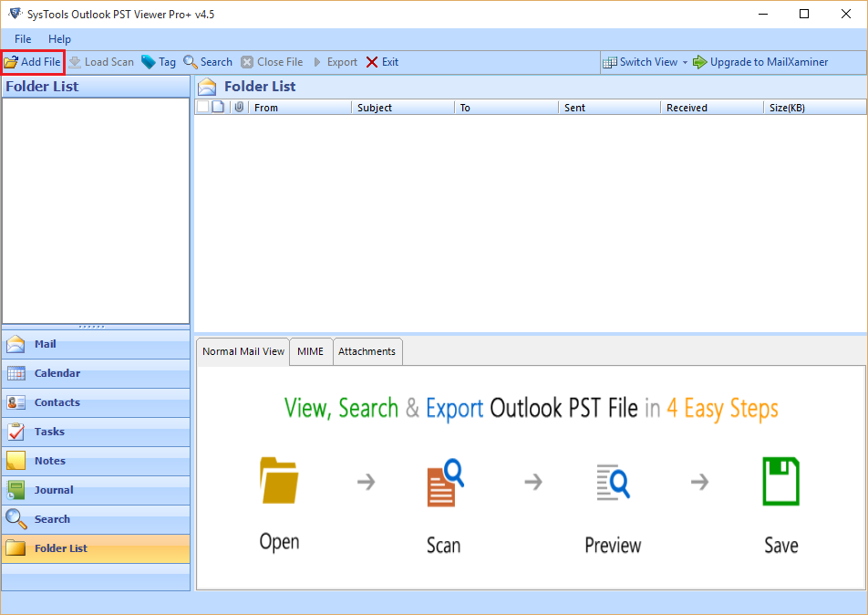Minimize the PST Viewer window
Image resolution: width=868 pixels, height=615 pixels.
point(763,14)
